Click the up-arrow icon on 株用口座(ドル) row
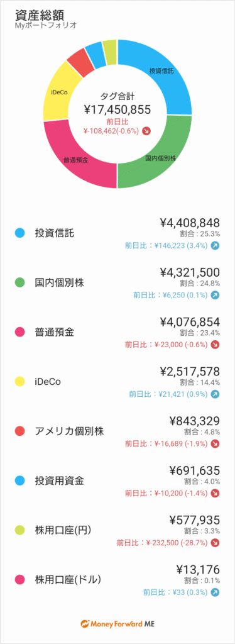 click(x=216, y=592)
